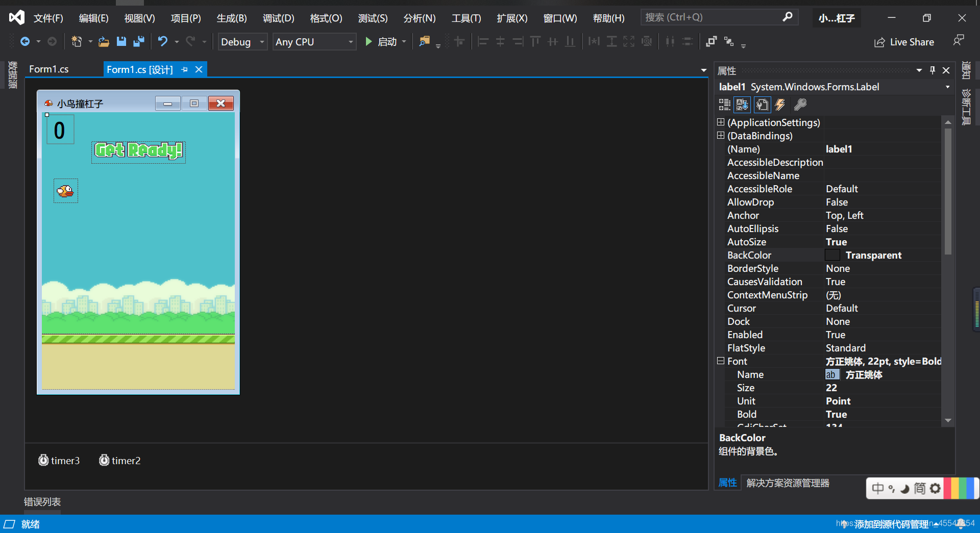Screen dimensions: 980x533
Task: Click the search magnifier icon
Action: (x=788, y=17)
